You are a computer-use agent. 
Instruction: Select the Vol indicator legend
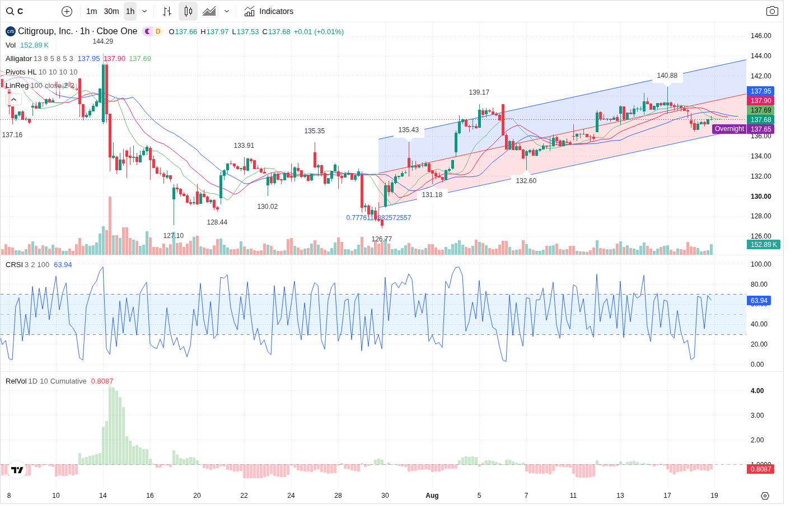click(x=11, y=45)
